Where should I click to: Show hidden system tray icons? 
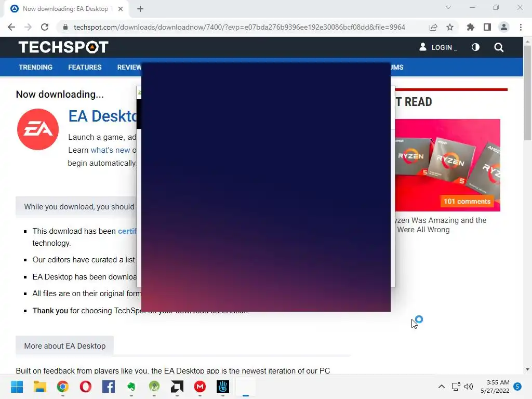pyautogui.click(x=442, y=387)
